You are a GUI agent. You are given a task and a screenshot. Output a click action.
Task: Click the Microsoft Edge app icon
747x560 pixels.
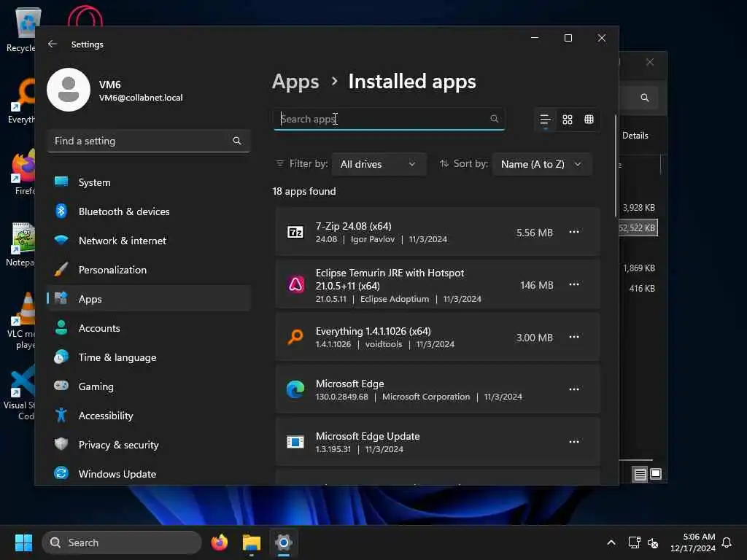295,389
